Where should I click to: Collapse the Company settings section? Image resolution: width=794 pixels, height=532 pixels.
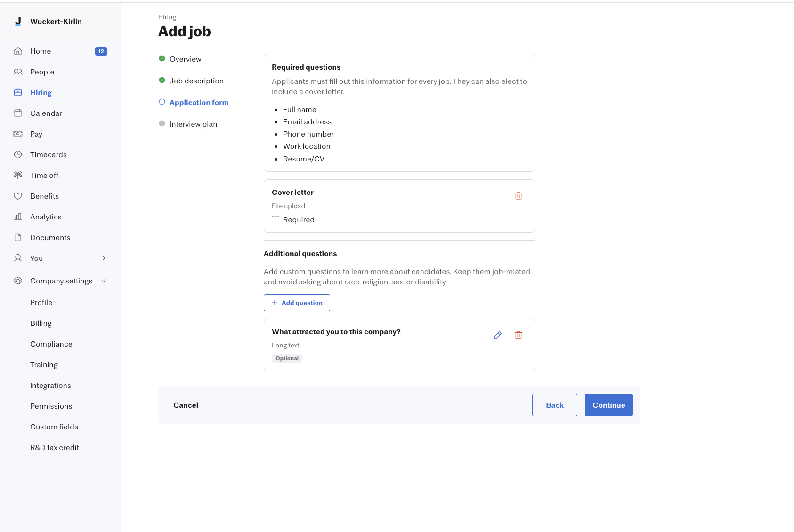pos(104,281)
